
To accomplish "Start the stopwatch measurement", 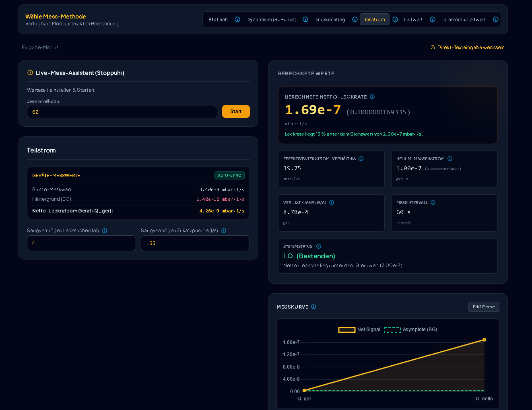I will [x=236, y=111].
